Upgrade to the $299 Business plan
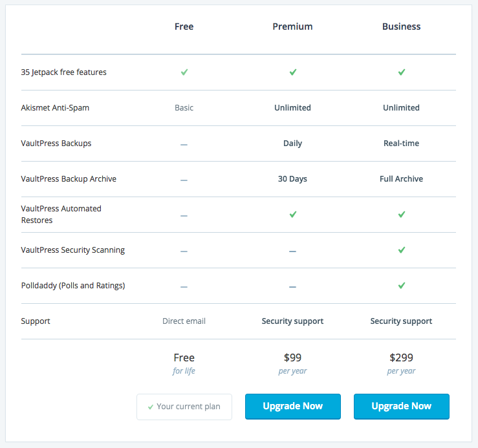478x448 pixels. pos(402,407)
